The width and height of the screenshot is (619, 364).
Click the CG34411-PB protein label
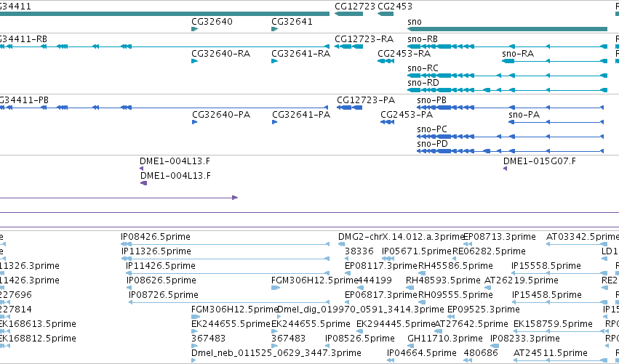24,100
